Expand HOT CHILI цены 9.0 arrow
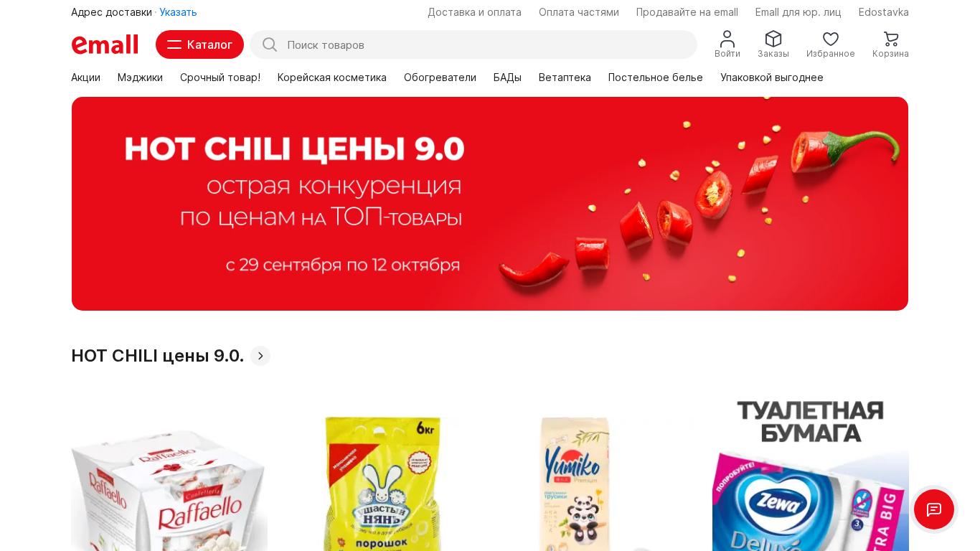Image resolution: width=980 pixels, height=551 pixels. click(x=260, y=356)
